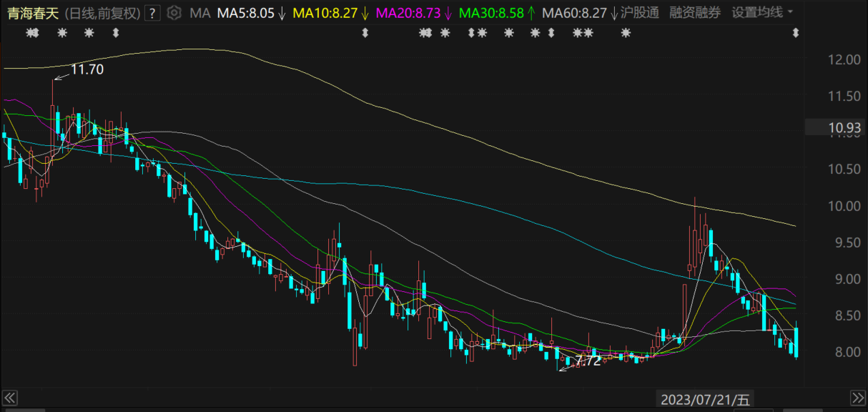
Task: Click the left double-arrow scroll icon
Action: [10, 398]
